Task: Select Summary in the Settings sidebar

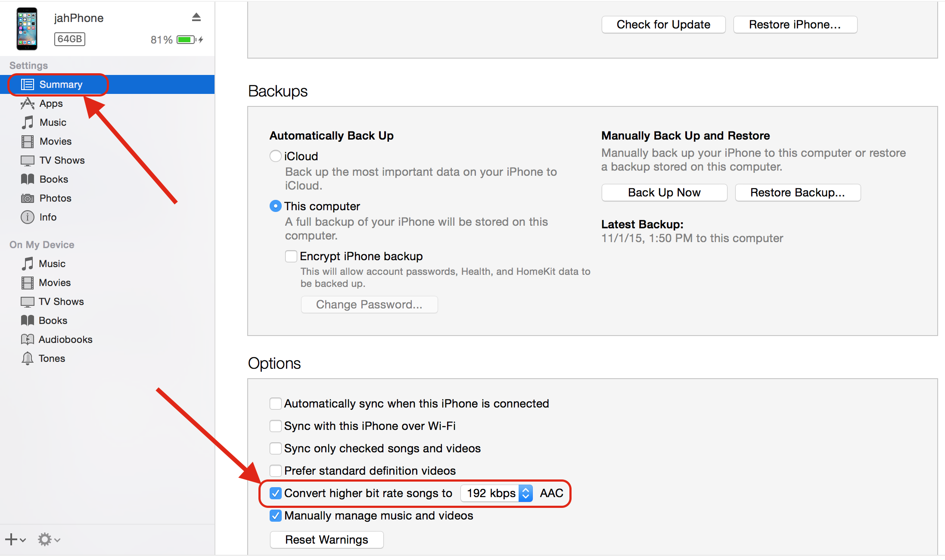Action: (60, 84)
